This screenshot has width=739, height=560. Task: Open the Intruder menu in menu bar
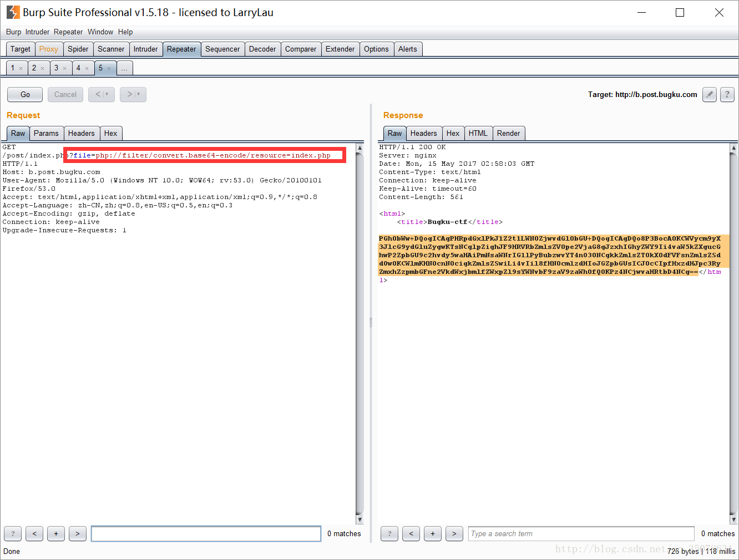[37, 32]
